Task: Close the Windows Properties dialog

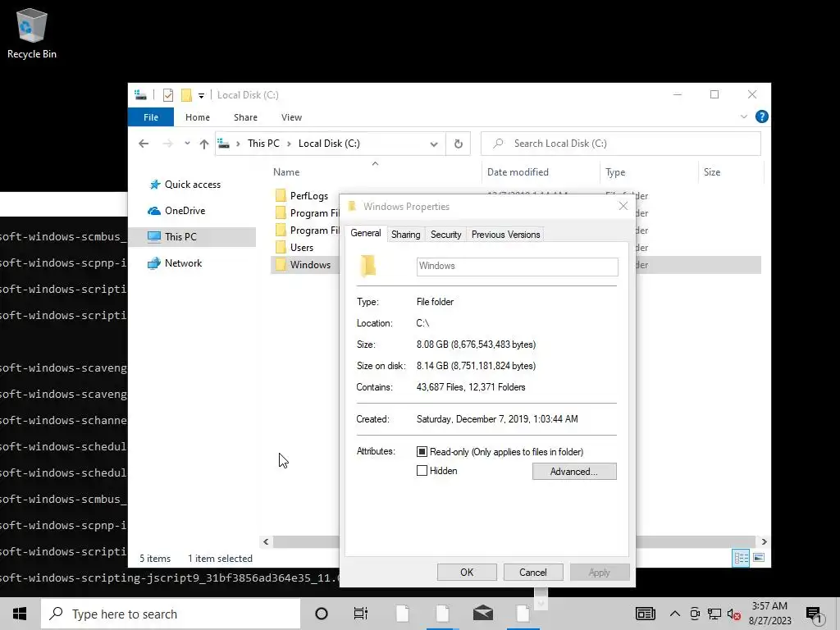Action: pyautogui.click(x=623, y=206)
